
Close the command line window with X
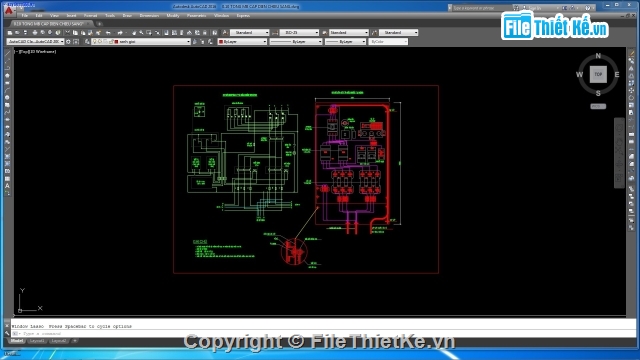click(7, 326)
